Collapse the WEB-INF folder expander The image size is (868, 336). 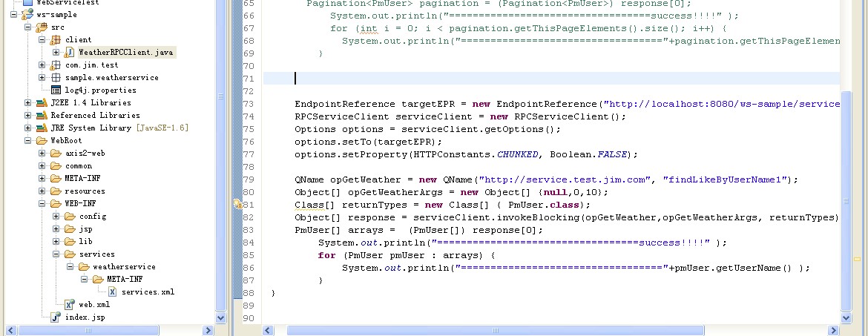[42, 204]
